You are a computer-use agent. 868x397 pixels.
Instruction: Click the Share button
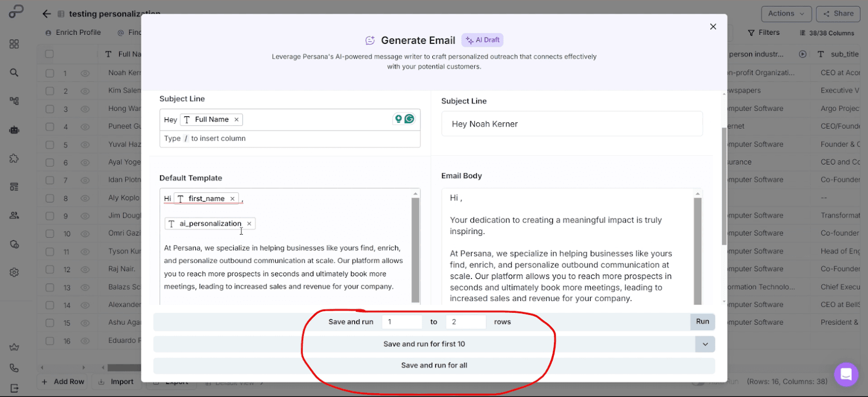[x=838, y=14]
